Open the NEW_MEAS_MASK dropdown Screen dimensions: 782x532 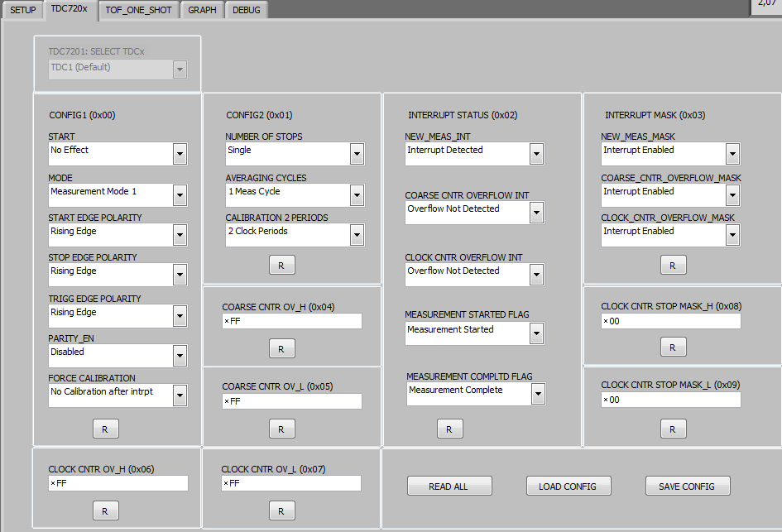coord(732,154)
